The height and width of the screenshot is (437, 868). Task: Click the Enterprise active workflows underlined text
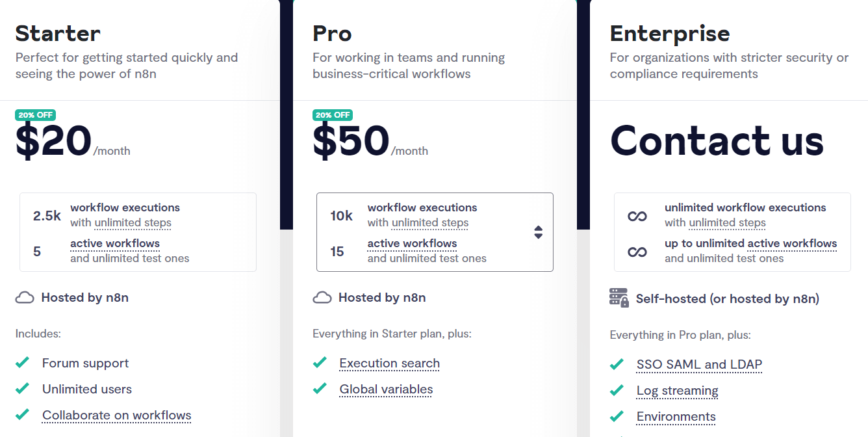[x=792, y=244]
